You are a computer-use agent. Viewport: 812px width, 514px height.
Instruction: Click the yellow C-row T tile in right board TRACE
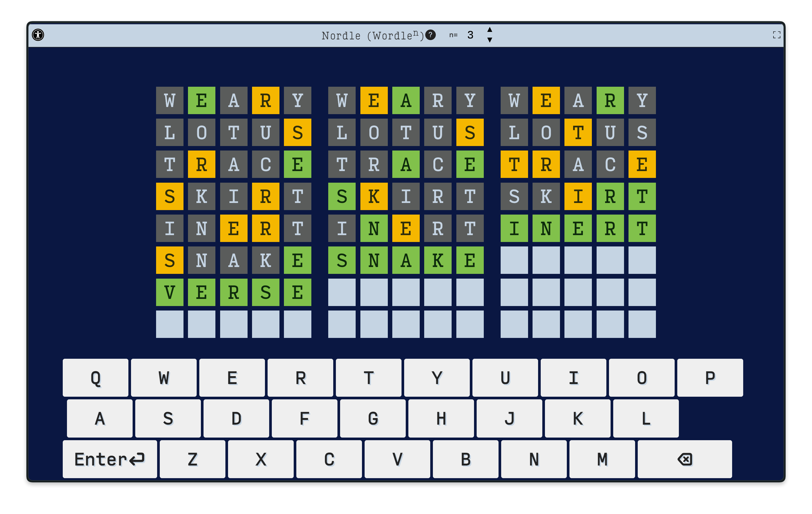[x=514, y=164]
